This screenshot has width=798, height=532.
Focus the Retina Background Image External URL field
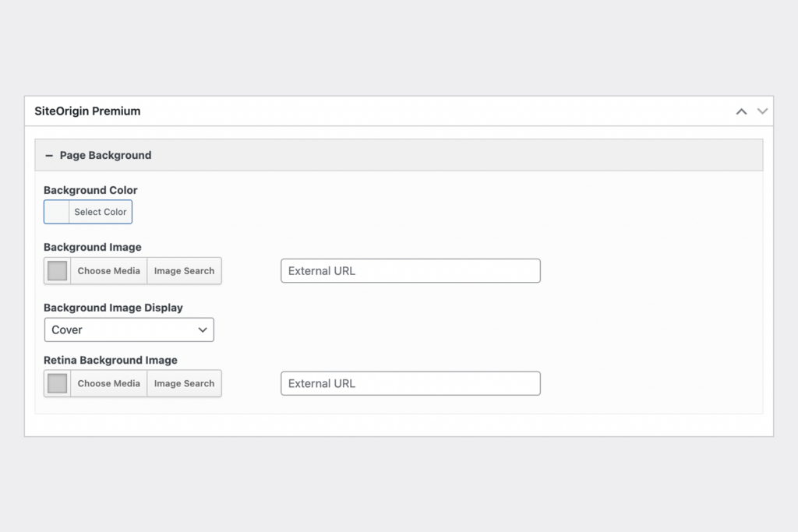(x=410, y=383)
